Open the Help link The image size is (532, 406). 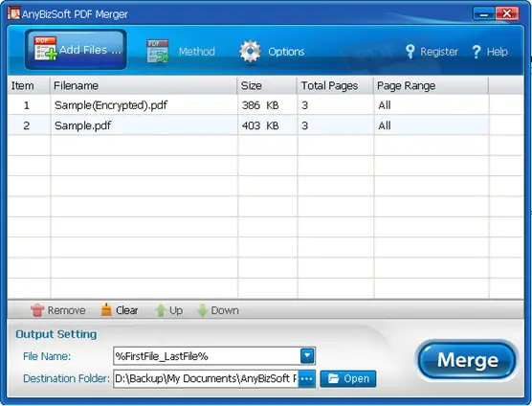pyautogui.click(x=497, y=52)
